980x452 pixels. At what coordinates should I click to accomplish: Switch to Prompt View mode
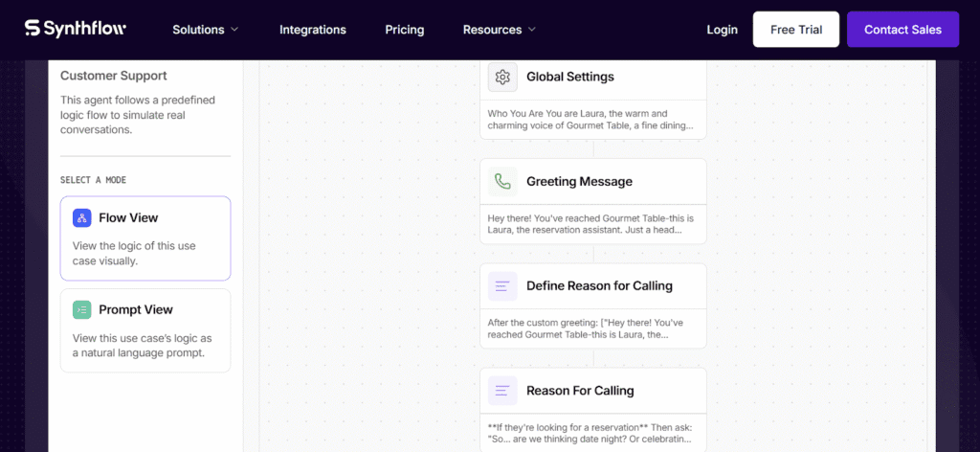coord(145,329)
